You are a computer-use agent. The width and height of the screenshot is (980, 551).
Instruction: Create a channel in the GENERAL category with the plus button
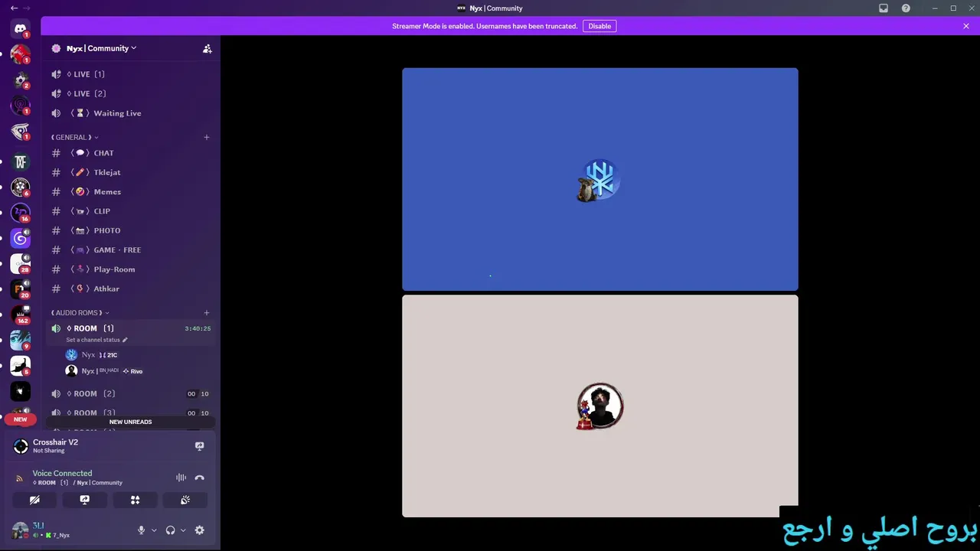(x=207, y=138)
